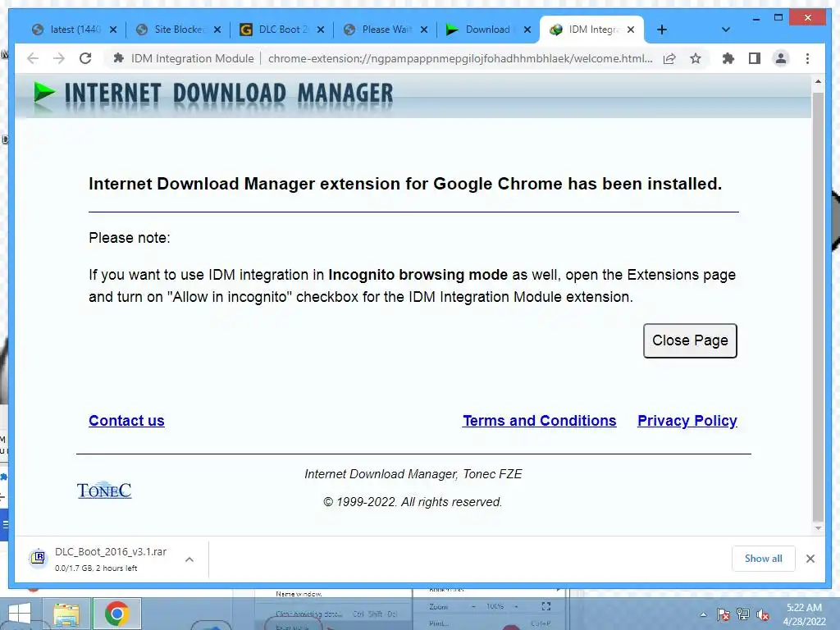Go back to previous page
Viewport: 840px width, 630px height.
pos(33,58)
